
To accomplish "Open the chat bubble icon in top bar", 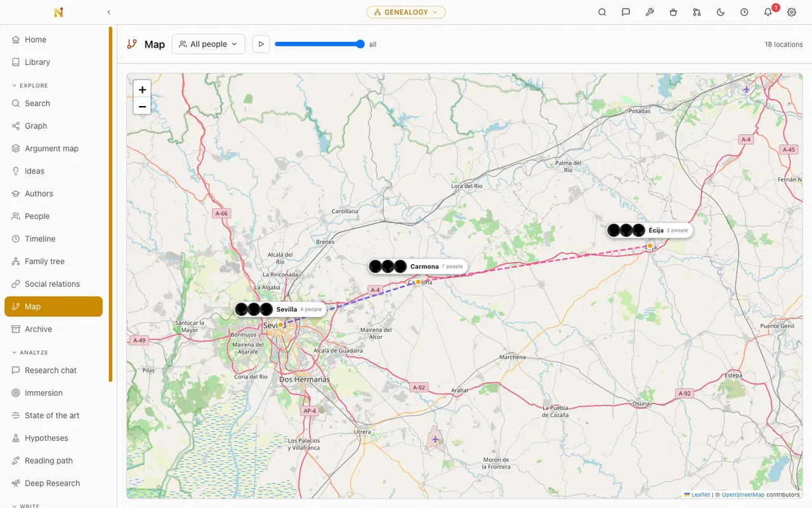I will pyautogui.click(x=625, y=12).
